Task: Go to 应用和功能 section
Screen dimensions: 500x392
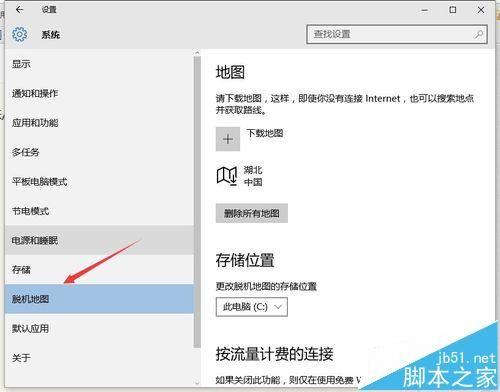Action: [x=99, y=123]
